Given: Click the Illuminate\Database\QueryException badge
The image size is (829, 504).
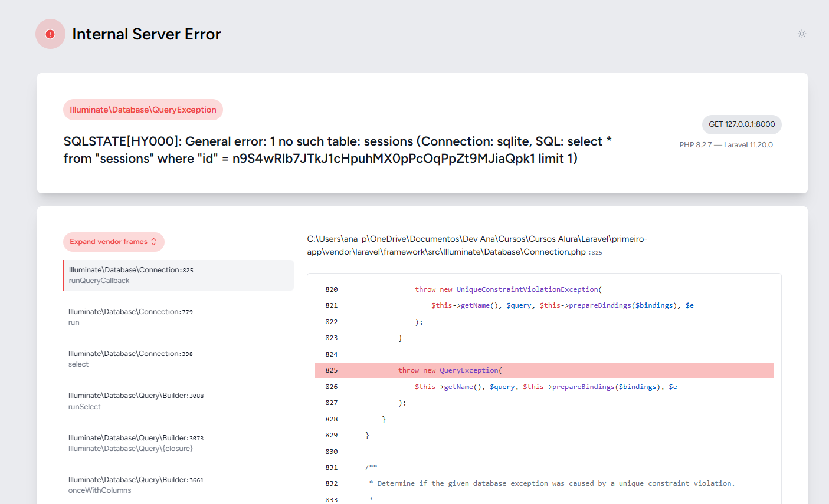Looking at the screenshot, I should (x=143, y=110).
